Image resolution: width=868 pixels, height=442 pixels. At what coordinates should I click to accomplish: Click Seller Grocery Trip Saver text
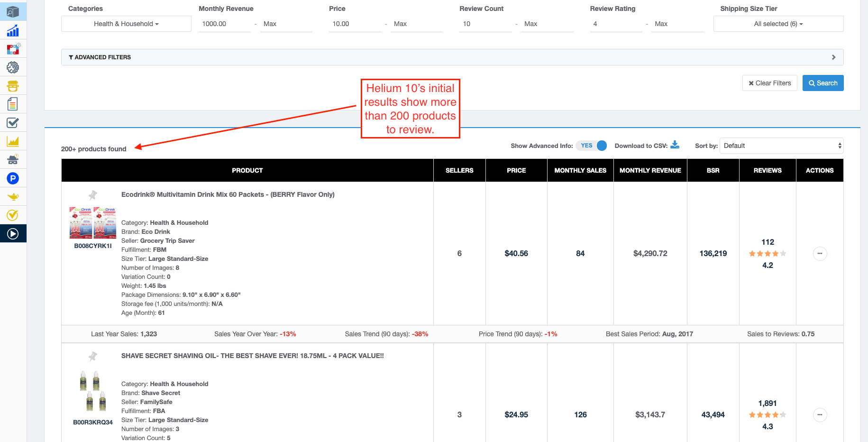[158, 240]
